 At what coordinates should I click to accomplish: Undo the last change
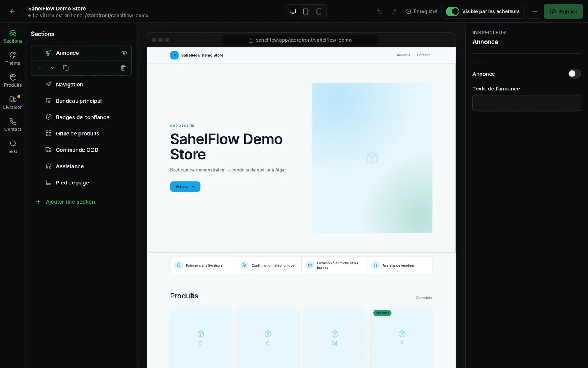tap(379, 11)
